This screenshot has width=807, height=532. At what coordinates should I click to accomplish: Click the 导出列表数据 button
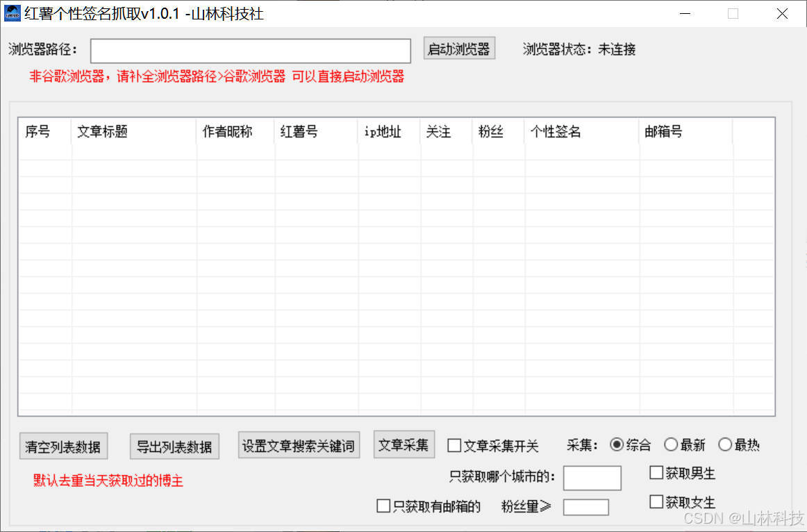pos(174,446)
